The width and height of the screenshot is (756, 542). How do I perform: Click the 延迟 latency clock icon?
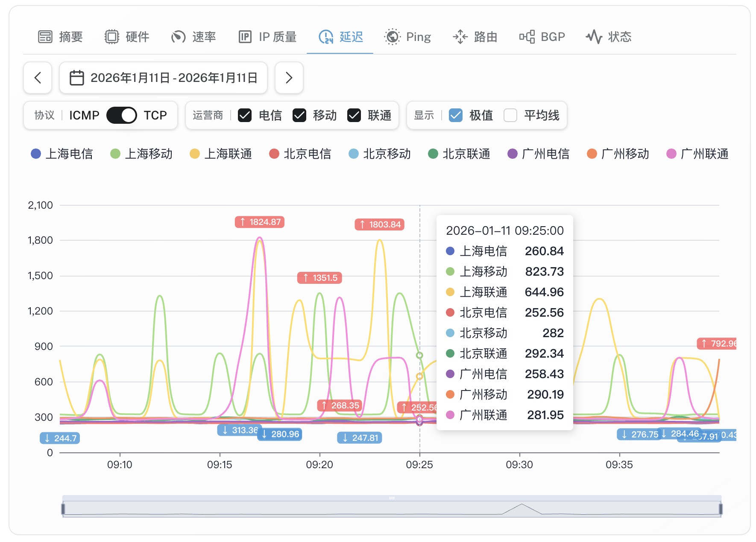(326, 37)
